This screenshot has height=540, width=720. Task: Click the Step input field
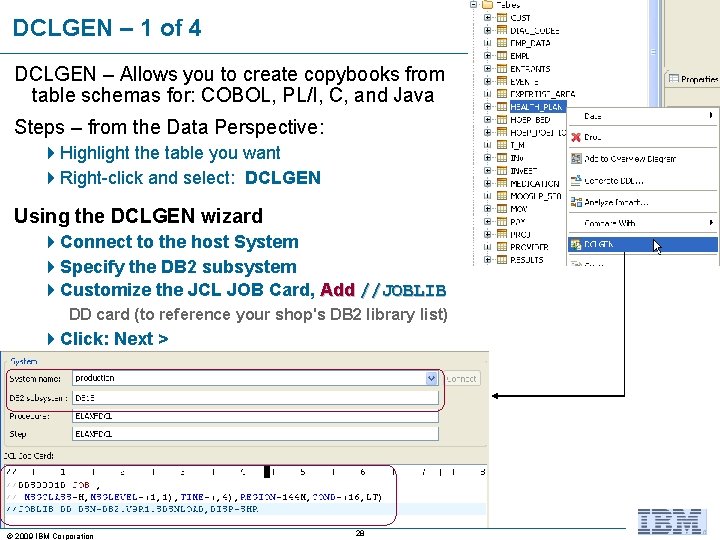(255, 434)
